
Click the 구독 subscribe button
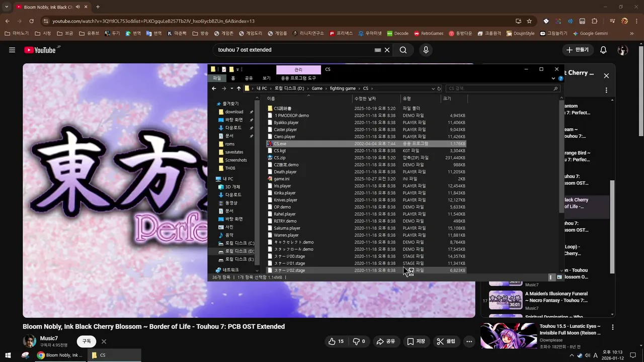coord(87,341)
